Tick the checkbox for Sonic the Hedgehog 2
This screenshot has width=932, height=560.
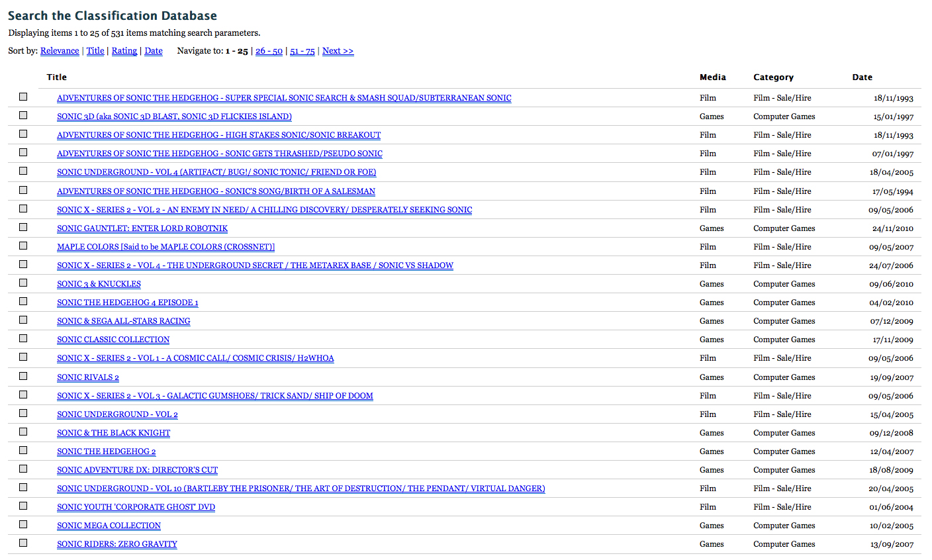point(23,450)
